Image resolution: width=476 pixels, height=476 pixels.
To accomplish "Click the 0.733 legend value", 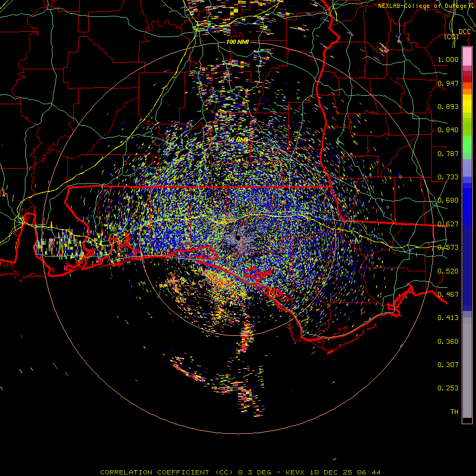I will (x=448, y=177).
